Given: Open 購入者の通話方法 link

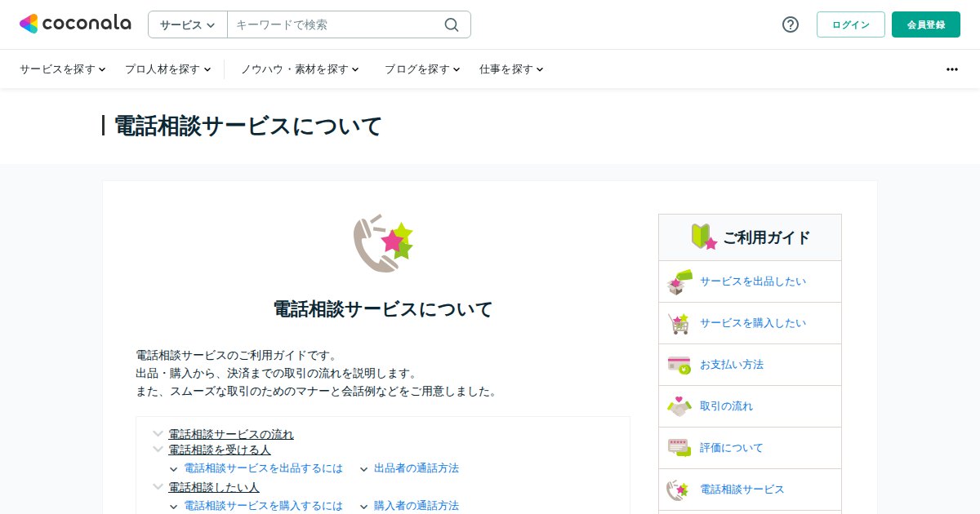Looking at the screenshot, I should click(416, 506).
